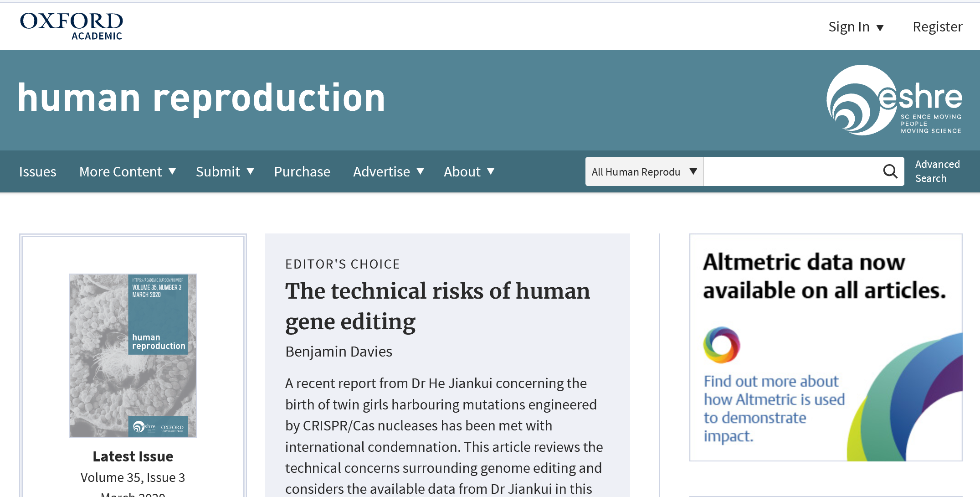Viewport: 980px width, 497px height.
Task: Open the latest issue cover thumbnail
Action: pos(133,355)
